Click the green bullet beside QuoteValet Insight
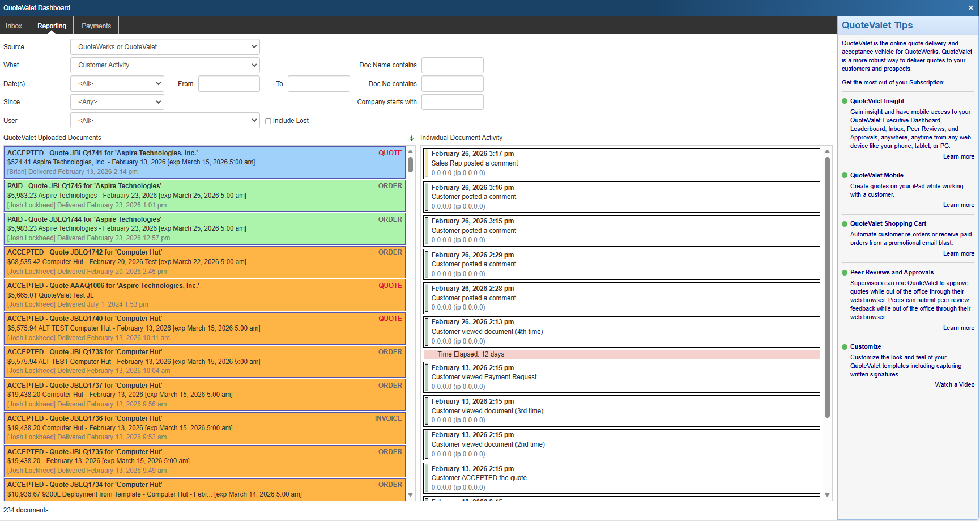Viewport: 980px width, 521px height. (x=845, y=101)
